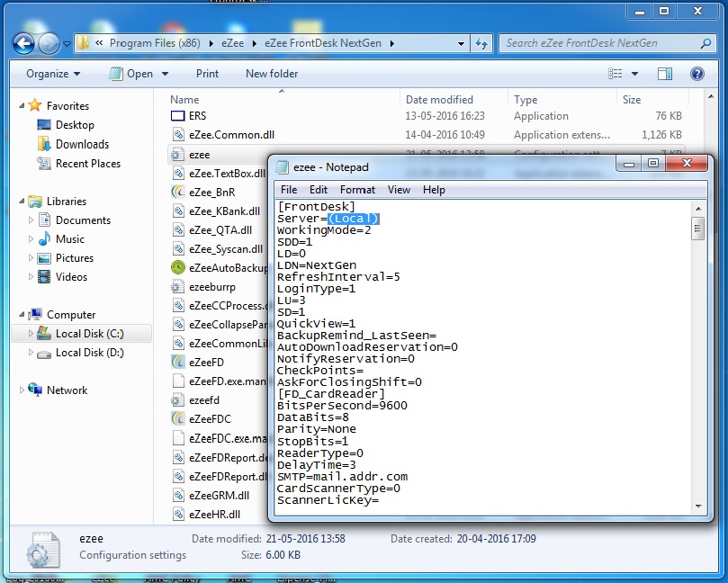The width and height of the screenshot is (728, 583).
Task: Select Local Disk (D:) drive
Action: [89, 353]
